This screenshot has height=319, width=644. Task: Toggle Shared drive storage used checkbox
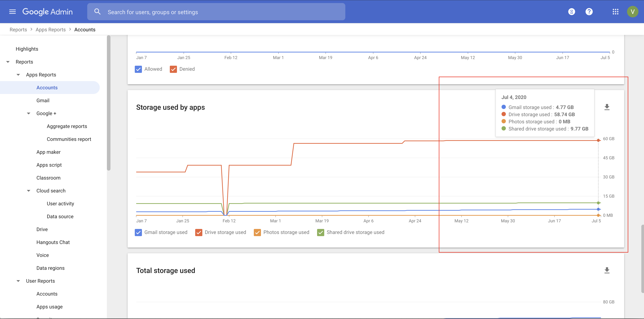tap(320, 232)
